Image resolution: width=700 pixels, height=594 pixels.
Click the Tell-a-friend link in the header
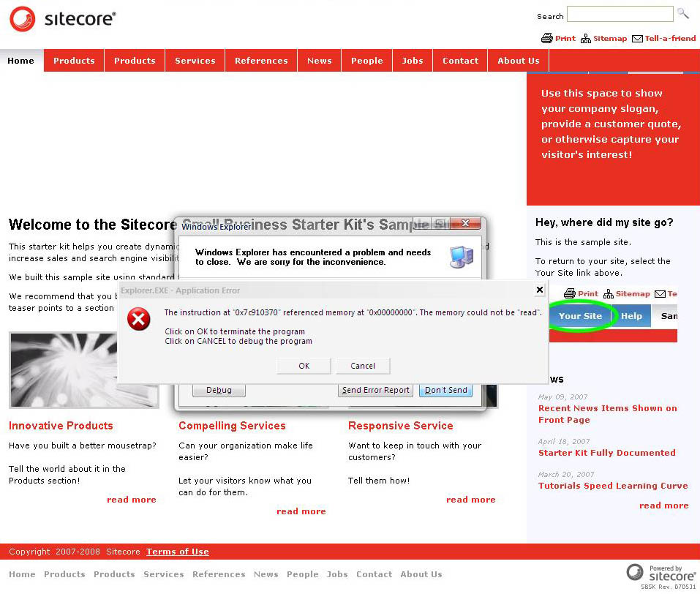pos(670,39)
